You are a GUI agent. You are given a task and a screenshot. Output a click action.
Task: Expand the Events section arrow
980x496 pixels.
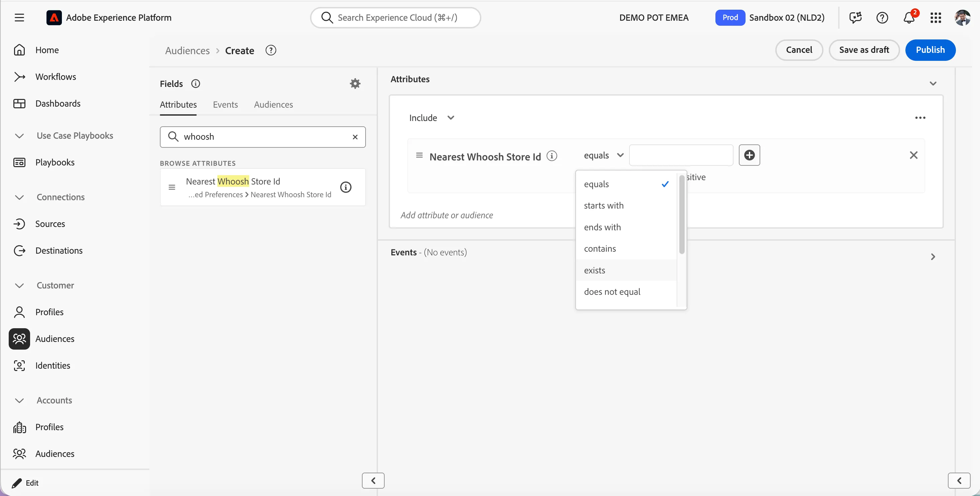coord(933,257)
